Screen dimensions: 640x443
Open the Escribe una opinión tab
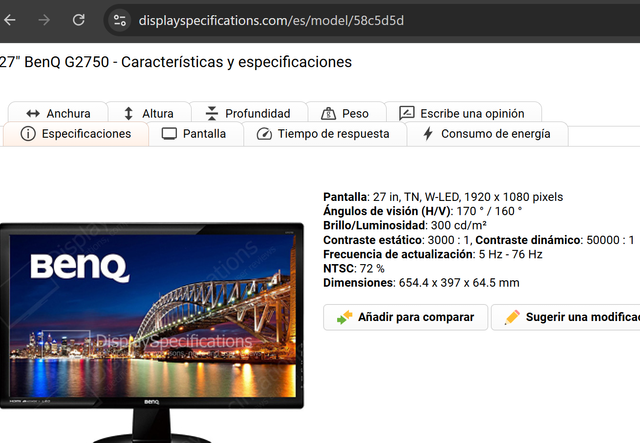point(463,113)
